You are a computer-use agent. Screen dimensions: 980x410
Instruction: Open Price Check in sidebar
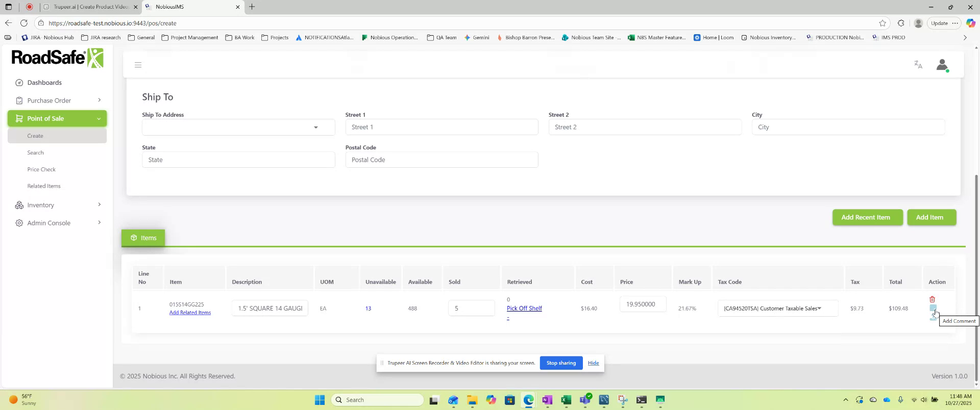[41, 169]
